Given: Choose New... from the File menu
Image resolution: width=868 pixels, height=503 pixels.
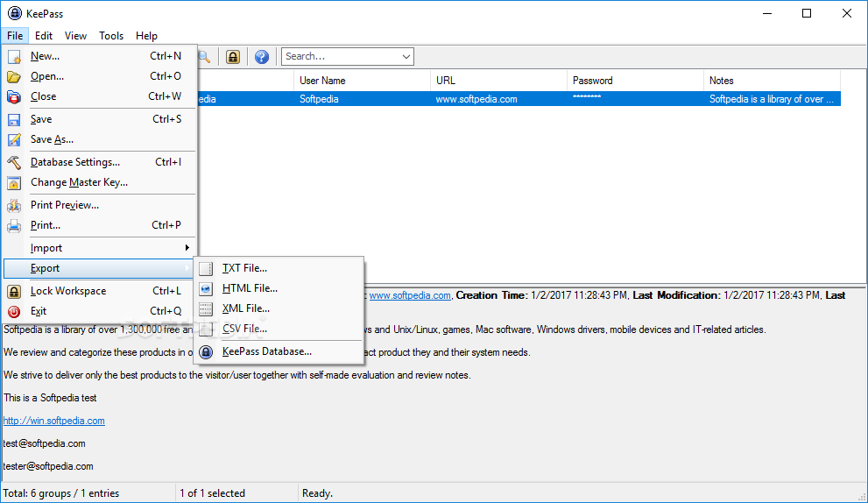Looking at the screenshot, I should tap(100, 56).
